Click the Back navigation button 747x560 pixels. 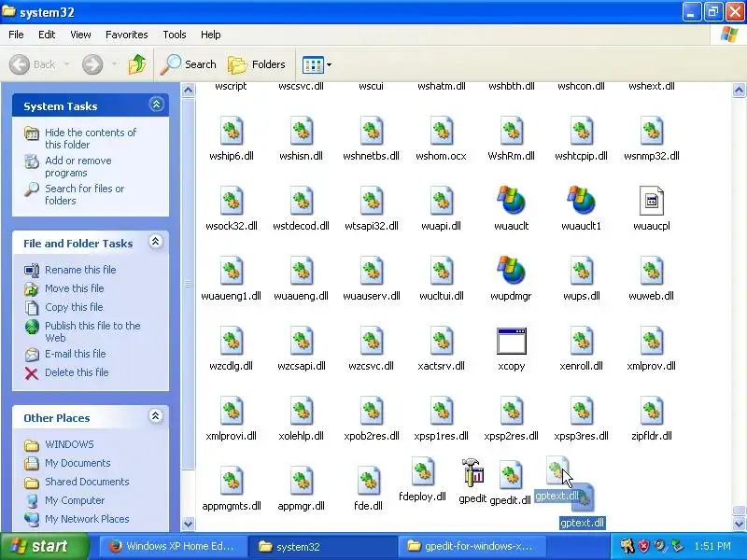pyautogui.click(x=33, y=64)
